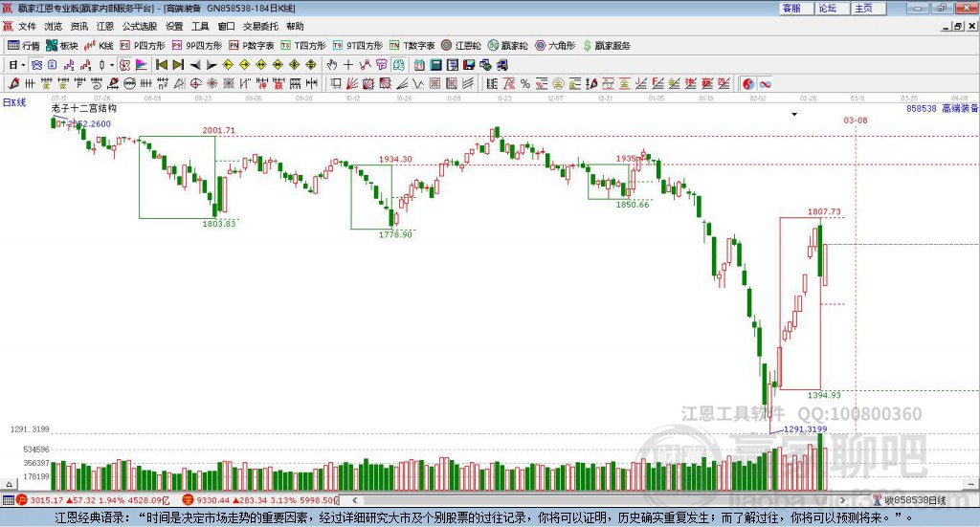This screenshot has width=980, height=527.
Task: Click the 1291.3199 low price label
Action: click(x=805, y=429)
